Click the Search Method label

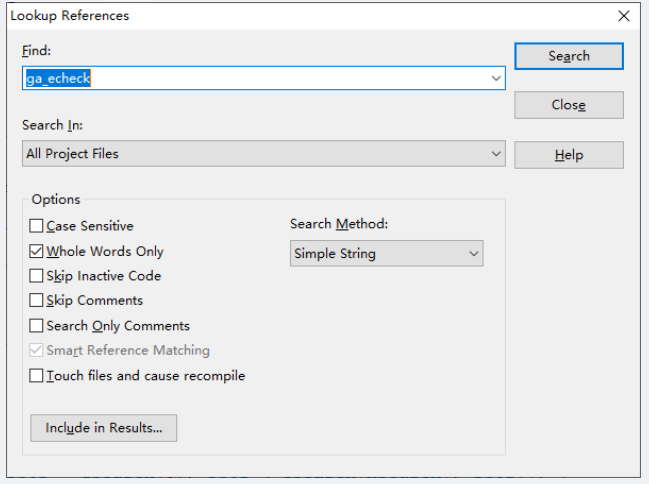click(x=339, y=224)
